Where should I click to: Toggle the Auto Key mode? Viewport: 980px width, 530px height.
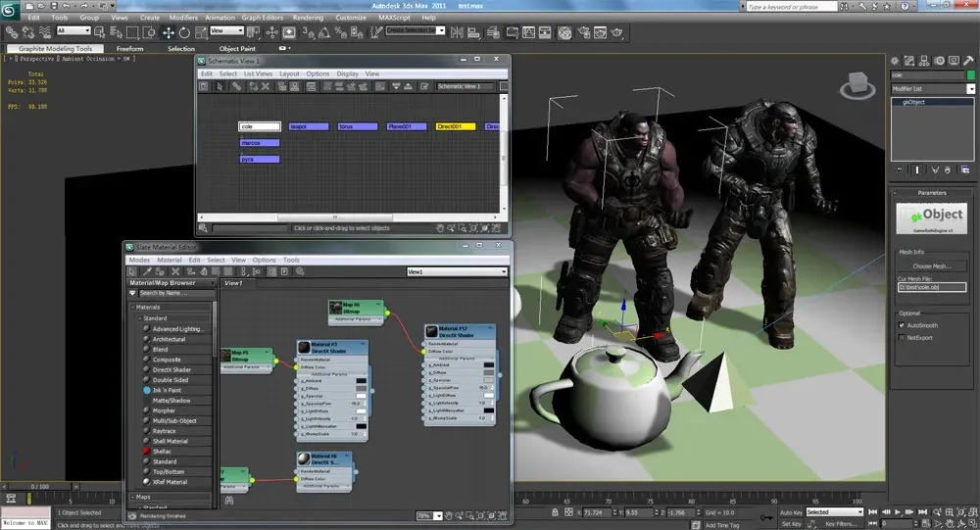pyautogui.click(x=791, y=512)
